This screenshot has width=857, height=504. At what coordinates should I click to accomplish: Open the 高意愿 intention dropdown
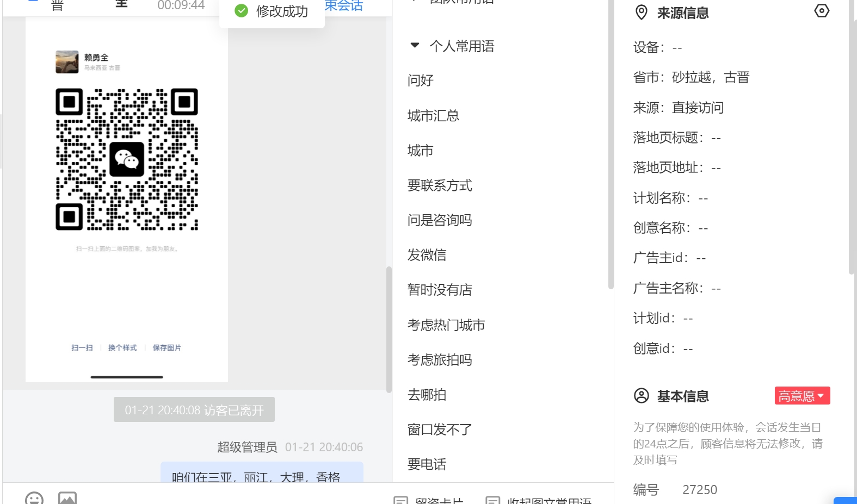[x=802, y=396]
